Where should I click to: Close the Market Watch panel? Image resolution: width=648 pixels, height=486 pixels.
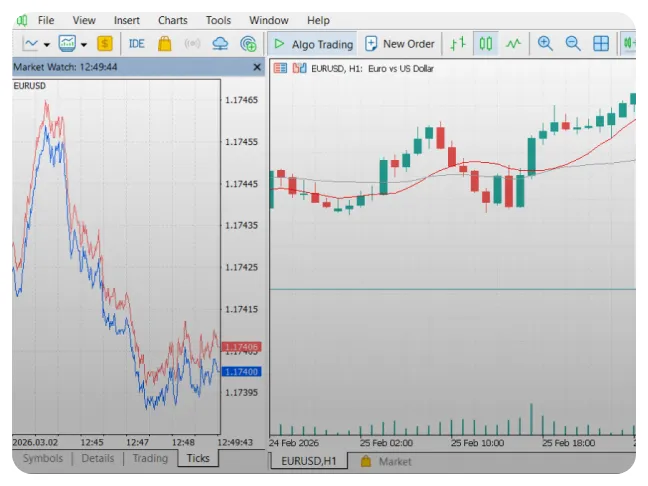tap(257, 67)
